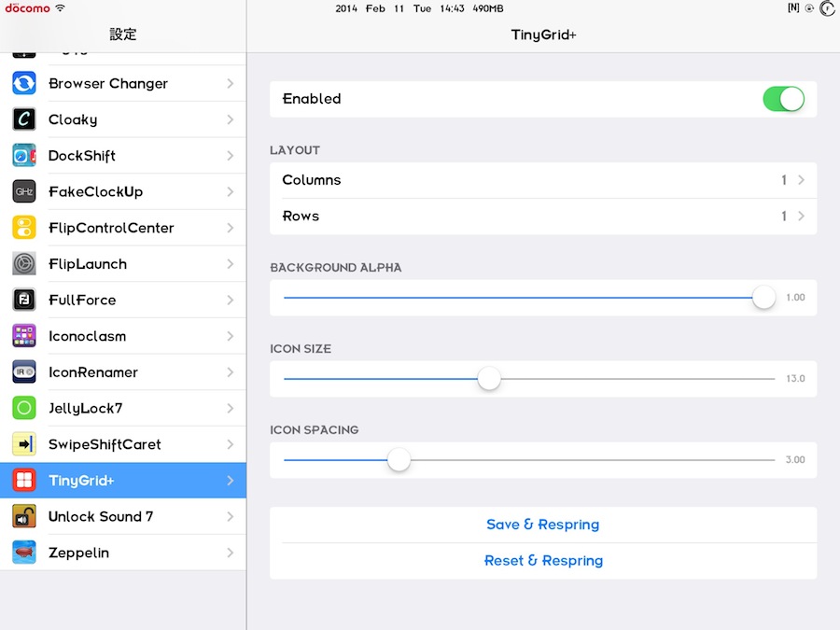Expand FlipLaunch via its chevron
The height and width of the screenshot is (630, 840).
tap(231, 263)
